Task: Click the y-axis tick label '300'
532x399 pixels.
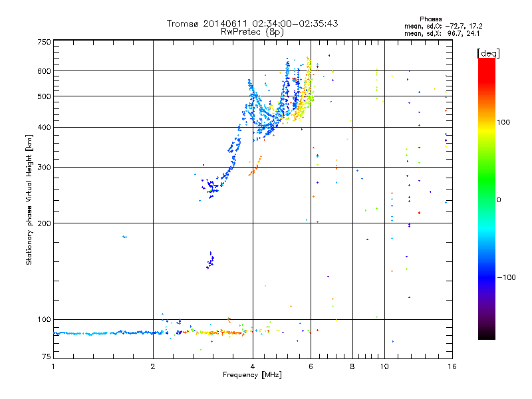Action: (x=44, y=168)
